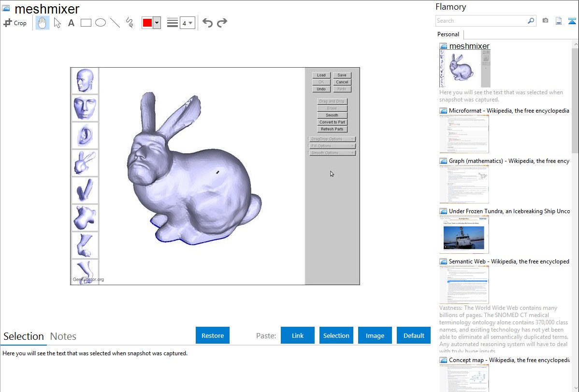Open the Semantic Web snapshot

click(509, 261)
